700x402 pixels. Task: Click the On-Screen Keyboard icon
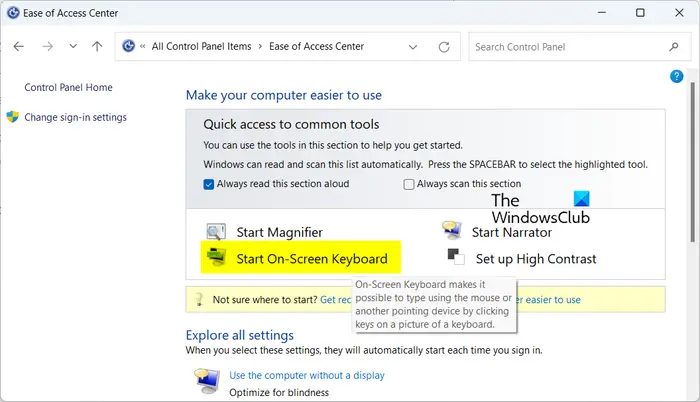click(x=216, y=258)
